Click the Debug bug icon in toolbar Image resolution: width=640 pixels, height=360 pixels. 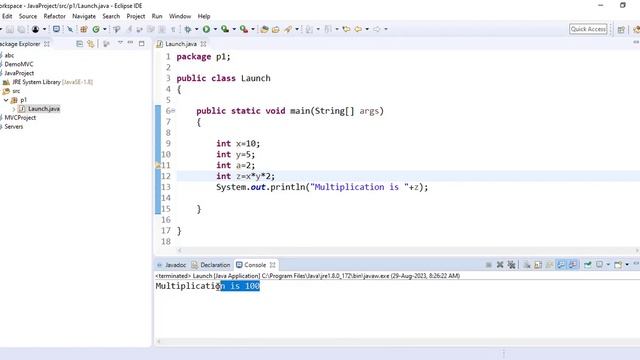(188, 29)
